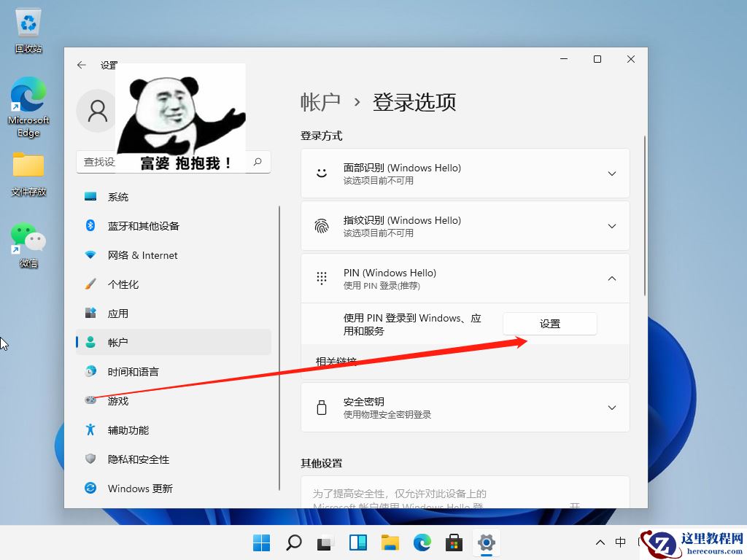The width and height of the screenshot is (747, 560).
Task: Click the Windows 更新 icon in sidebar
Action: point(90,489)
